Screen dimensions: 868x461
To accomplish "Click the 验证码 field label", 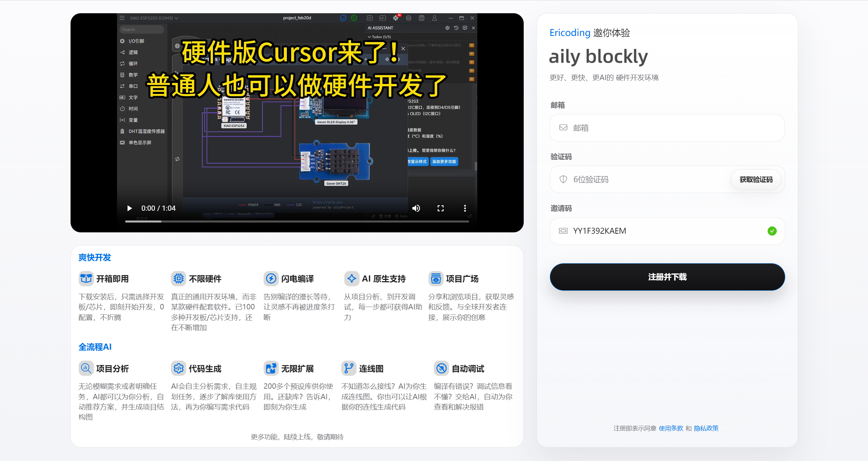I will 561,157.
